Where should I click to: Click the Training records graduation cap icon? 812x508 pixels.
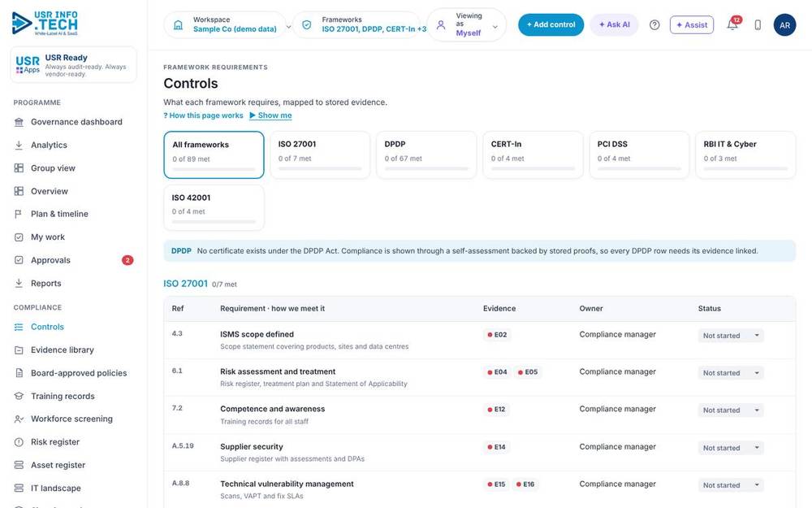pos(19,396)
